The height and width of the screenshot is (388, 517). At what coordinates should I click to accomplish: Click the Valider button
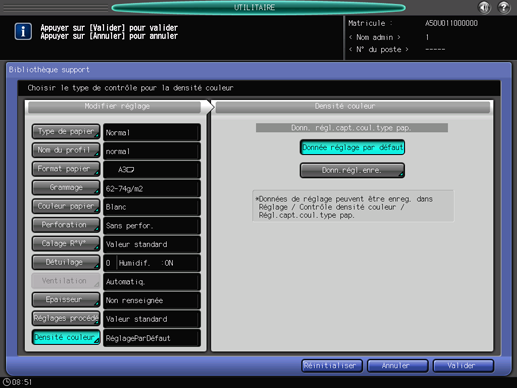[463, 366]
